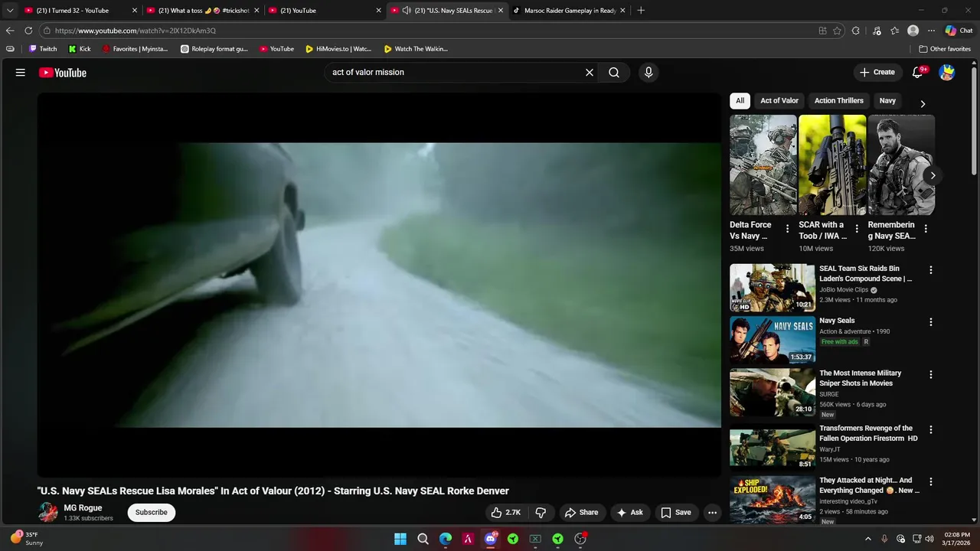The image size is (980, 551).
Task: Open Microsoft Edge from the taskbar
Action: point(446,539)
